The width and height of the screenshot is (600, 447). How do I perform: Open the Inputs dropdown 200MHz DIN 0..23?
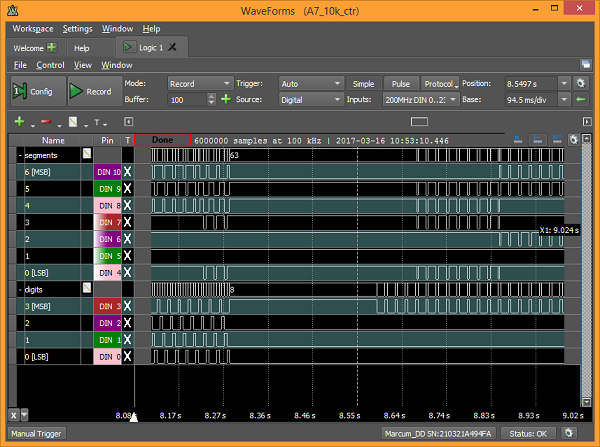(421, 100)
